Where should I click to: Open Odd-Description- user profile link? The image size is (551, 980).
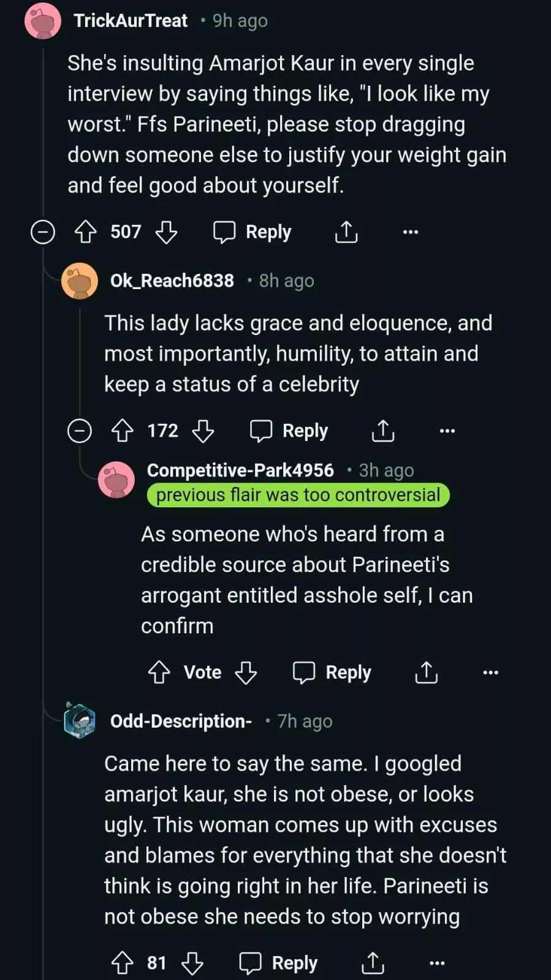point(181,721)
